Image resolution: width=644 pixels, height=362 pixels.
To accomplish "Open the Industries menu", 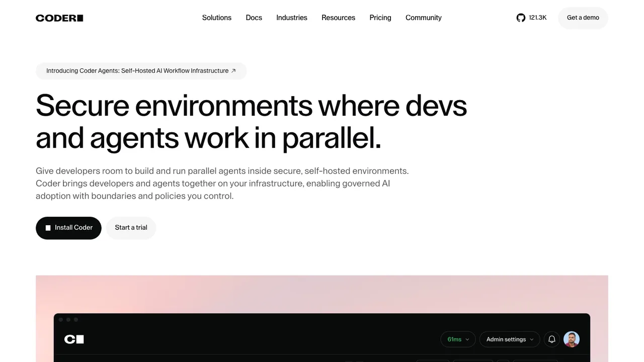I will point(292,18).
